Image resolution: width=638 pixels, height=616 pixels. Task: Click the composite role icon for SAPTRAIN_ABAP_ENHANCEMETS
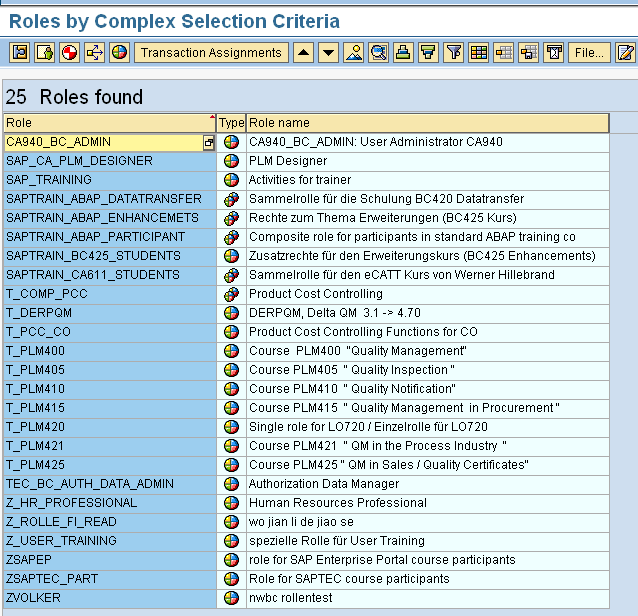[x=231, y=218]
